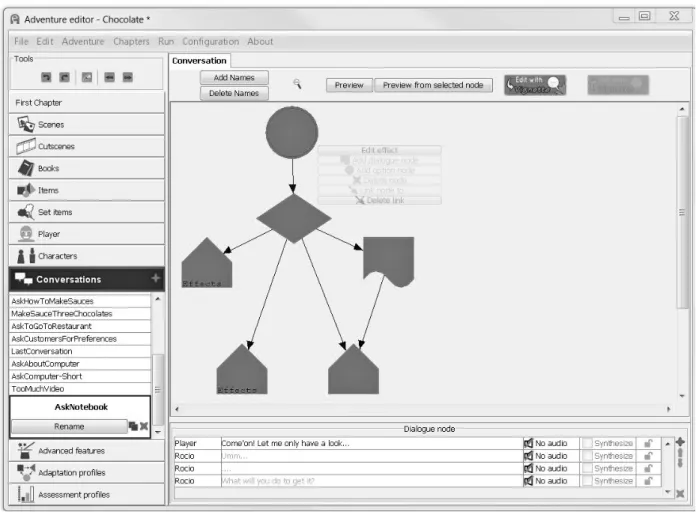Open the Edit menu
696x515 pixels.
click(x=45, y=41)
